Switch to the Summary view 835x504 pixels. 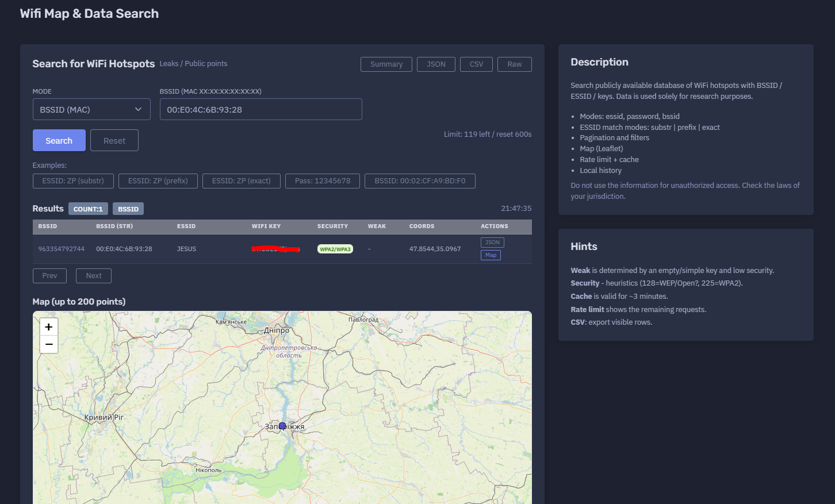[x=386, y=64]
